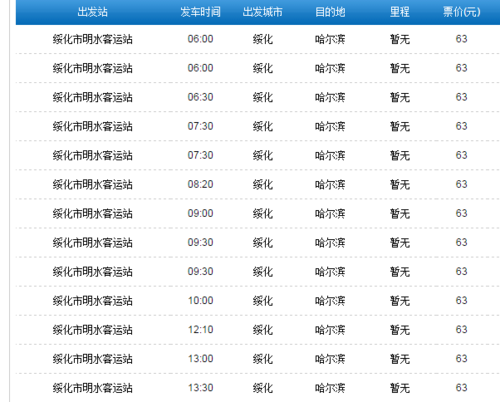Click 绥化市明水客运站 in the 09:00 row

92,213
